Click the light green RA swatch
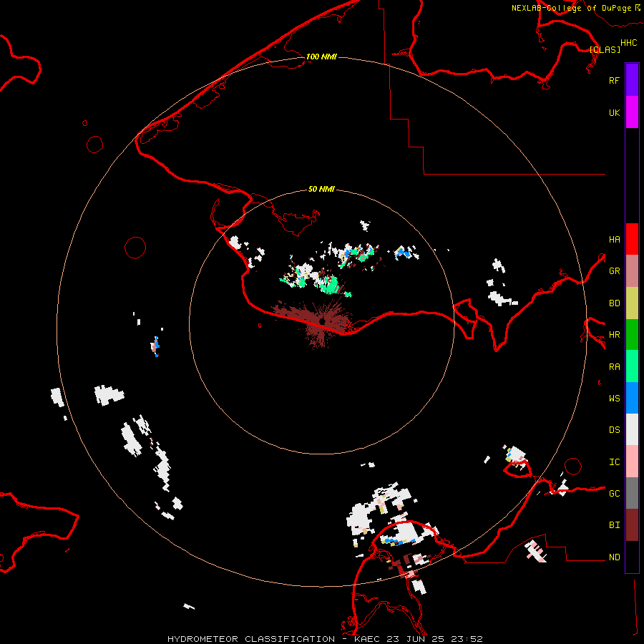The height and width of the screenshot is (644, 644). 632,366
